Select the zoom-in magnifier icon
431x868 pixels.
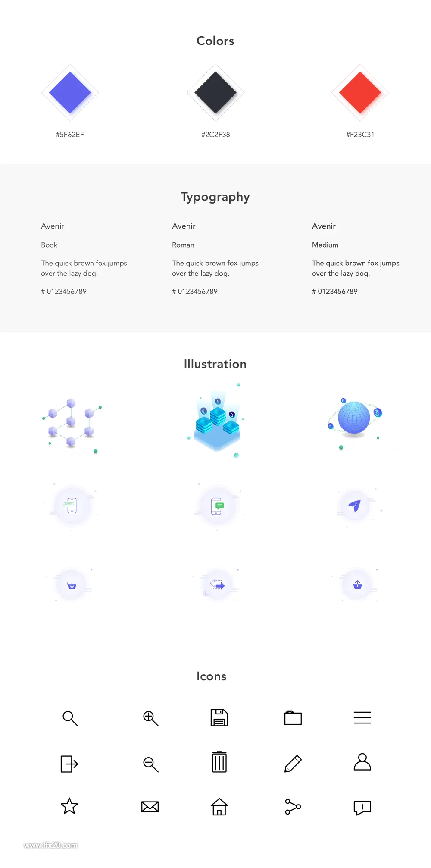(x=151, y=719)
